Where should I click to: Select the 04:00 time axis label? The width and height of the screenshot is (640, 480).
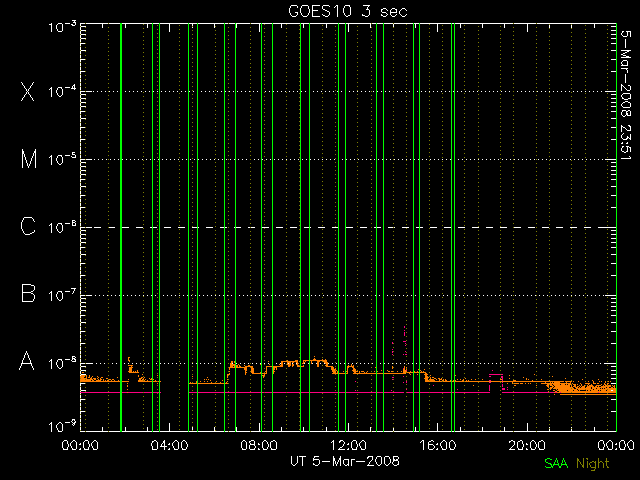pos(169,445)
